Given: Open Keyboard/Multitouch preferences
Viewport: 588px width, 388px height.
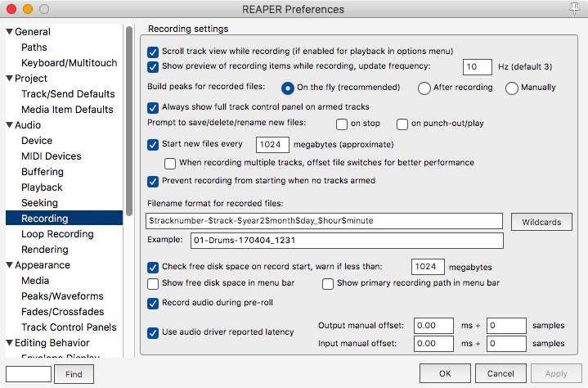Looking at the screenshot, I should 69,63.
